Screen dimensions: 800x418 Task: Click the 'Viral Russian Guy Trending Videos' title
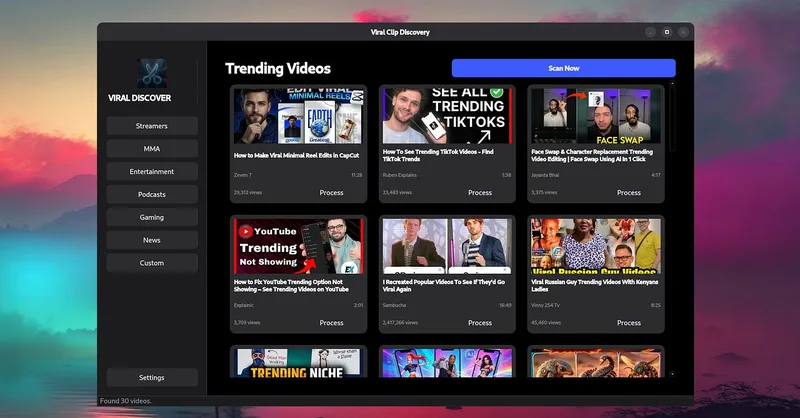point(595,285)
